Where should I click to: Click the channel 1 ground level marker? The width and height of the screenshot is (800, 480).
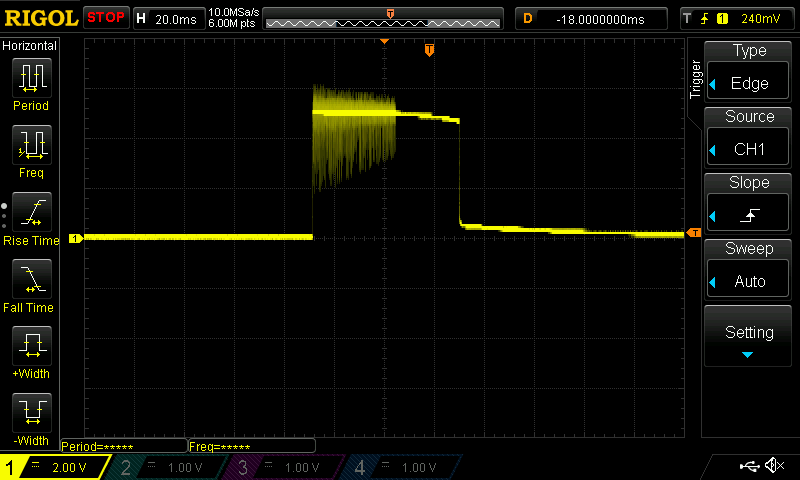coord(76,238)
